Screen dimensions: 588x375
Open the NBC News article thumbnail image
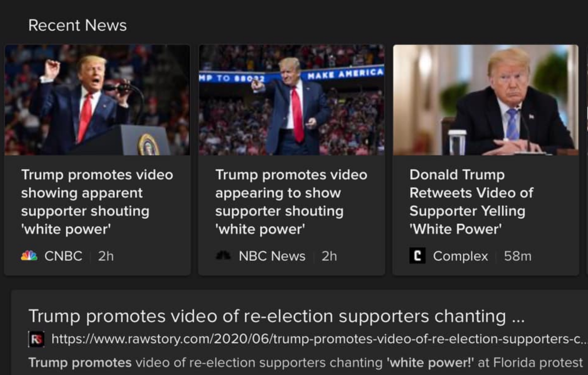click(x=292, y=100)
